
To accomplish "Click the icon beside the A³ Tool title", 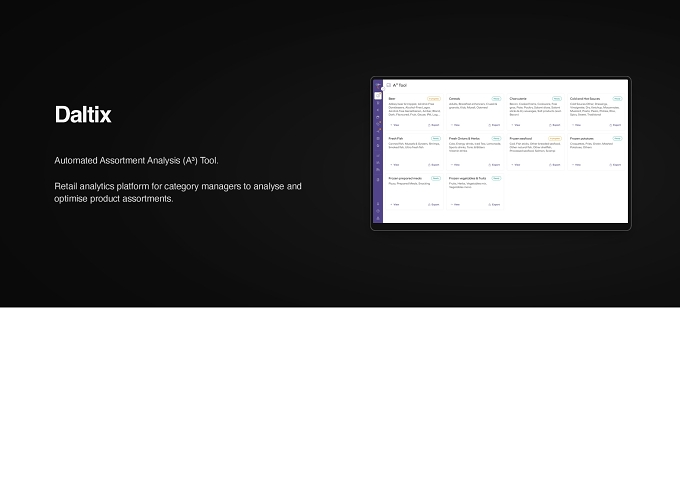I will pyautogui.click(x=389, y=85).
